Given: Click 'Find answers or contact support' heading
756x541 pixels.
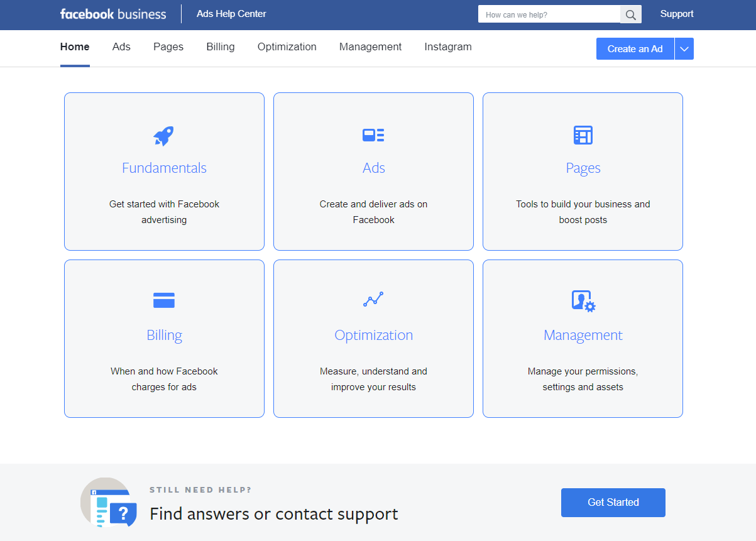Looking at the screenshot, I should click(274, 514).
